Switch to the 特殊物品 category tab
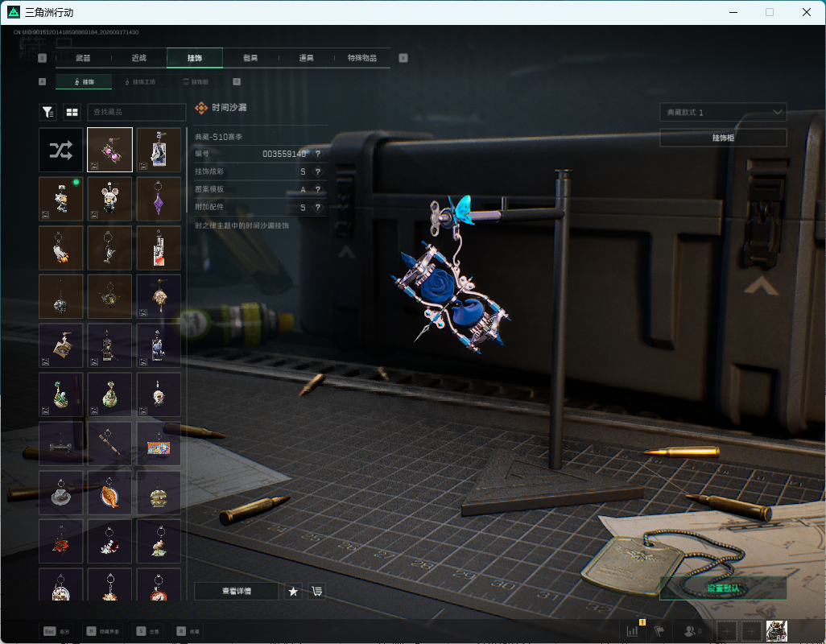 coord(362,58)
